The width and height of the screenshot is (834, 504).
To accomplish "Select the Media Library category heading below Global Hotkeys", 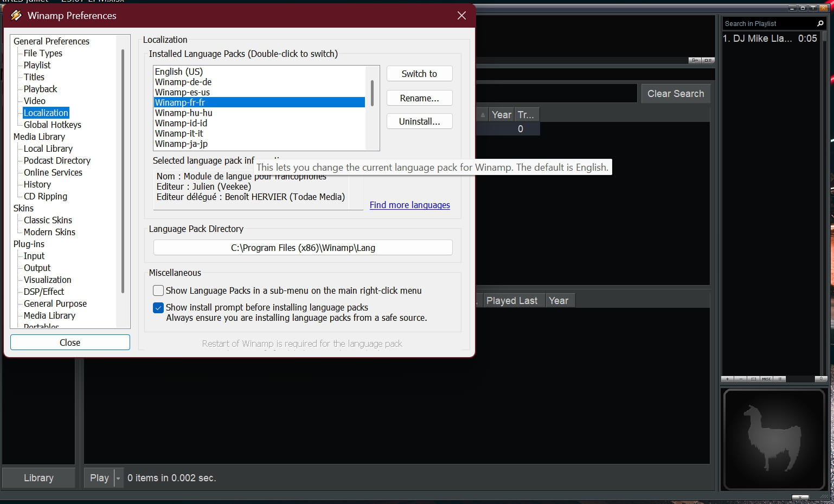I will click(39, 137).
